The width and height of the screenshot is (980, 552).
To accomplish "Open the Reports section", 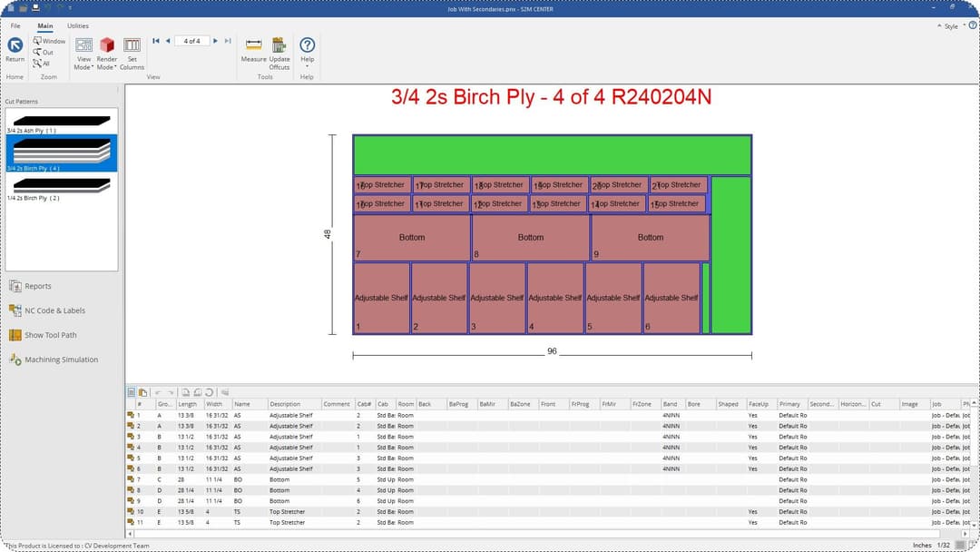I will [37, 286].
